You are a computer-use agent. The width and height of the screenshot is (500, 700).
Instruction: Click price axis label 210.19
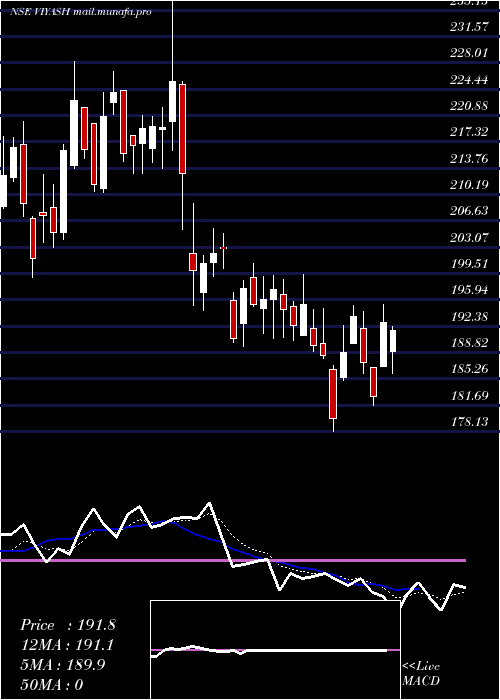[x=469, y=184]
